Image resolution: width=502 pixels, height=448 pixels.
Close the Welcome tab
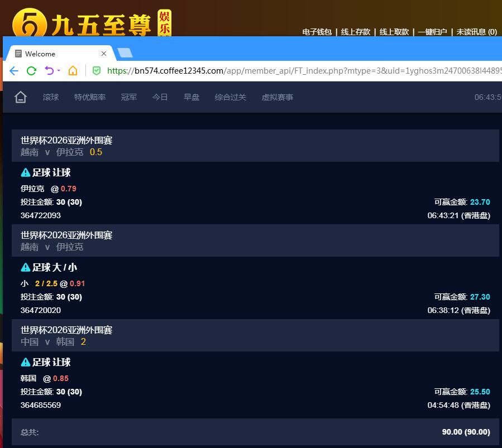pos(104,54)
